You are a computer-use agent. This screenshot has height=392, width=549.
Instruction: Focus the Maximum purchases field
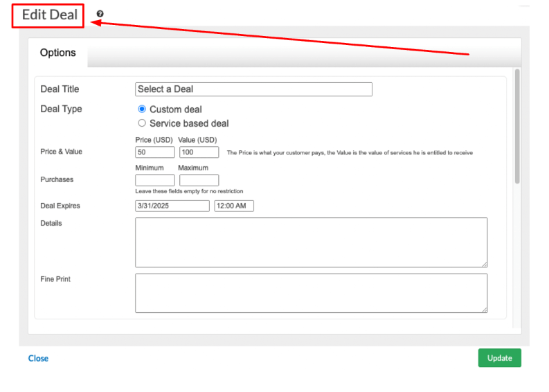[199, 180]
